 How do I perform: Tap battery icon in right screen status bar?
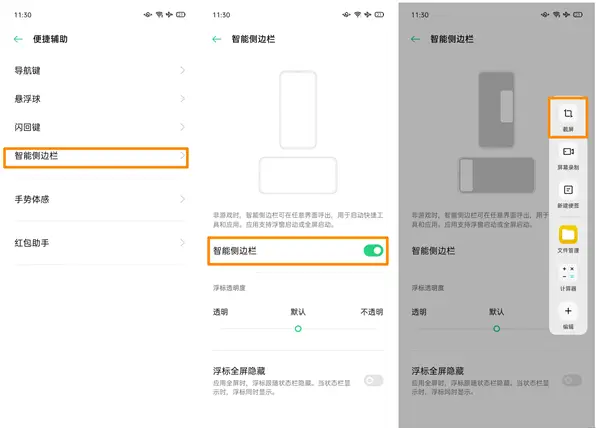[x=577, y=15]
